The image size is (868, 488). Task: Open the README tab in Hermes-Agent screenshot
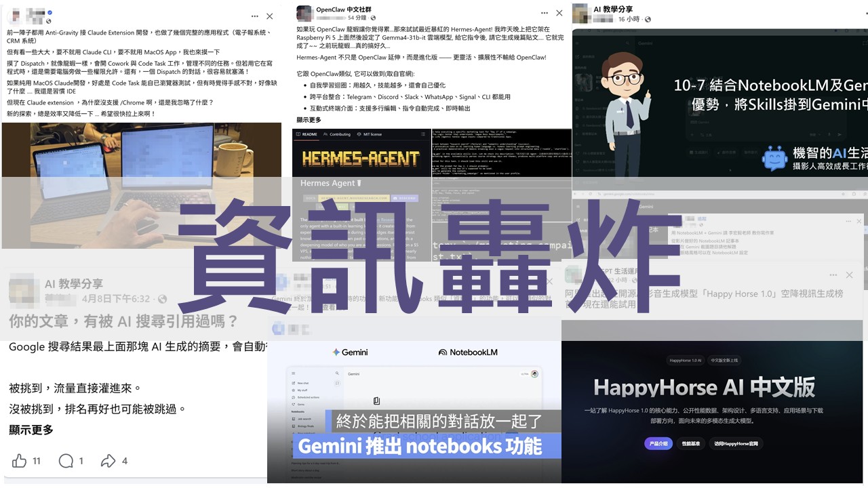point(306,134)
